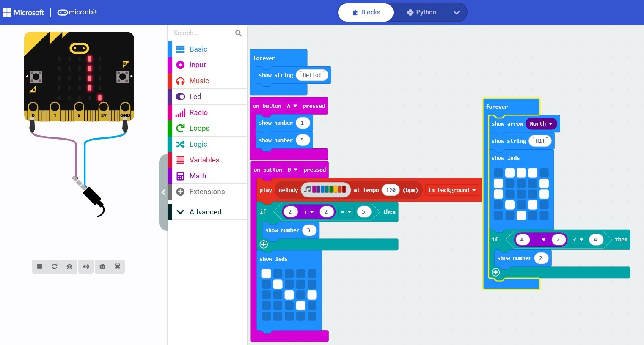The width and height of the screenshot is (644, 345).
Task: Restart the simulator
Action: 55,266
